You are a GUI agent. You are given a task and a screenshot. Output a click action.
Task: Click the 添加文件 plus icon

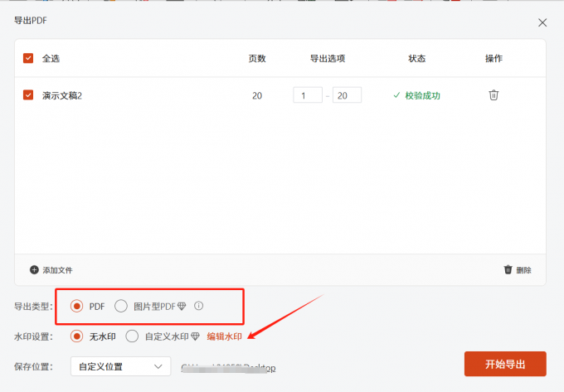[x=34, y=270]
